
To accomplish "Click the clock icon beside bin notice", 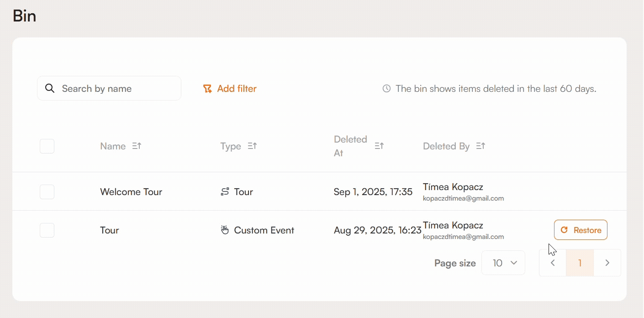I will 386,89.
